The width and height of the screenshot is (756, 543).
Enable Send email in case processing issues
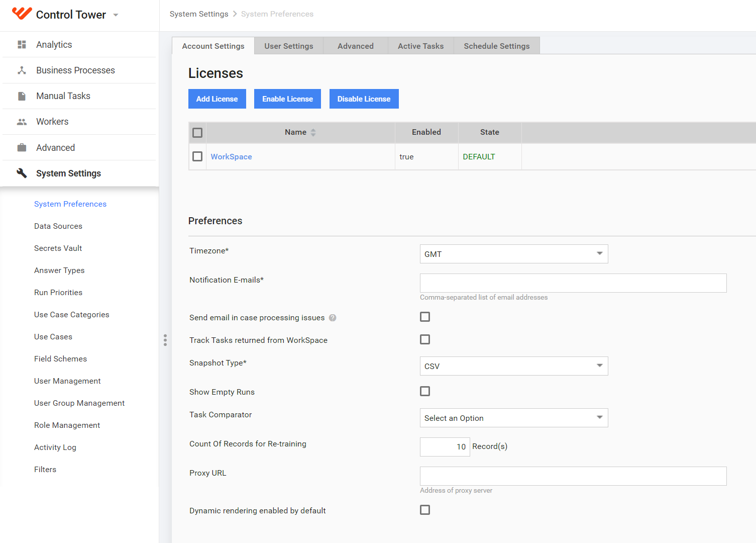(x=425, y=317)
